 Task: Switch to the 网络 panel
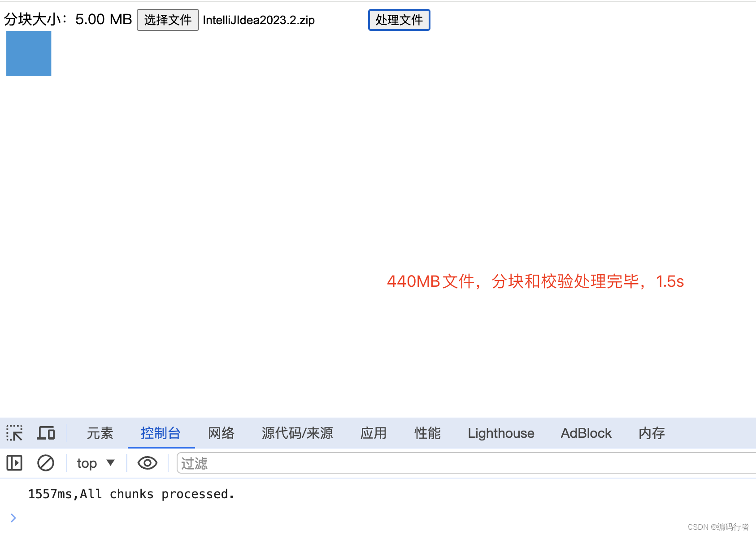221,433
